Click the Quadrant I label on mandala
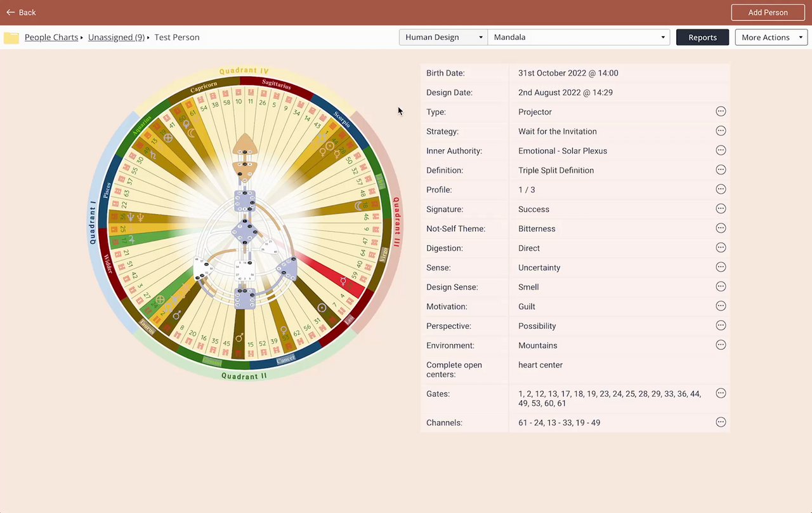 [93, 222]
